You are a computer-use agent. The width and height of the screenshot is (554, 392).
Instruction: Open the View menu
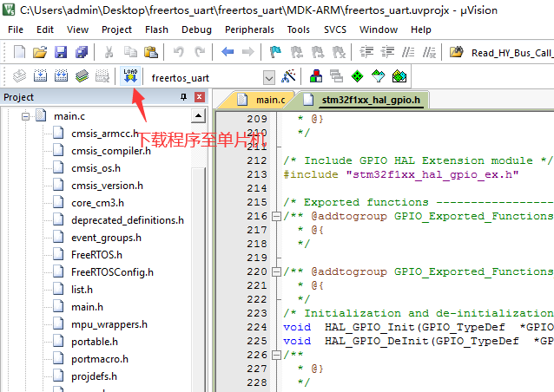coord(77,29)
